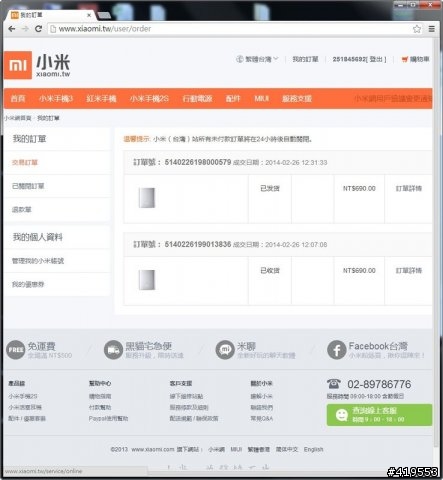Reload the page with the refresh icon
Screen dimensions: 443x480
click(38, 29)
